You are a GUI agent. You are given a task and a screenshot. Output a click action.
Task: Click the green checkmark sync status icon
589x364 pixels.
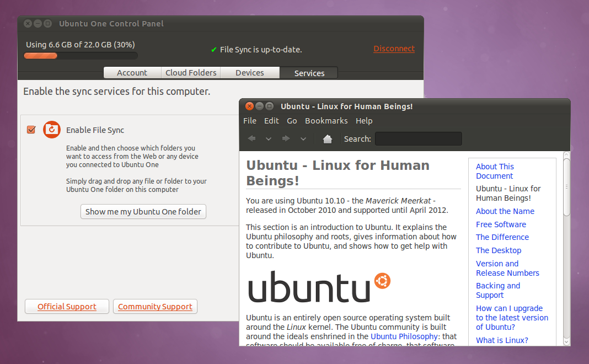(214, 50)
